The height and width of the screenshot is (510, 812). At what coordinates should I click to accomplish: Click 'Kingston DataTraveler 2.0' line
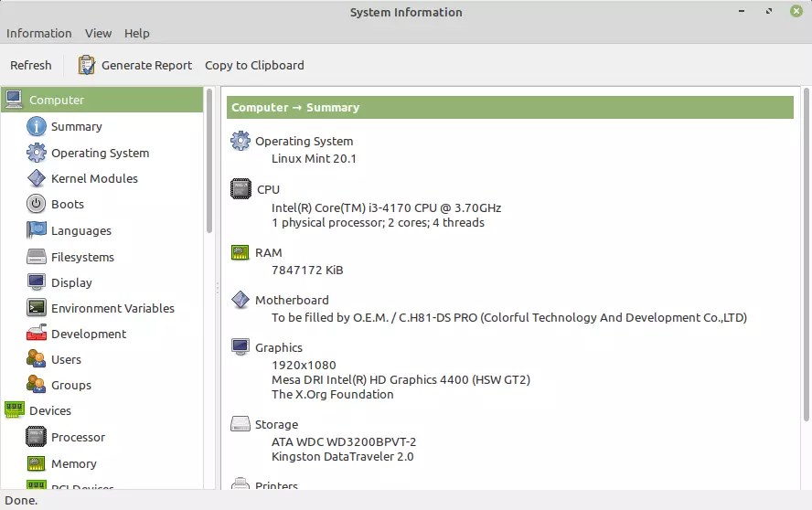pos(342,456)
